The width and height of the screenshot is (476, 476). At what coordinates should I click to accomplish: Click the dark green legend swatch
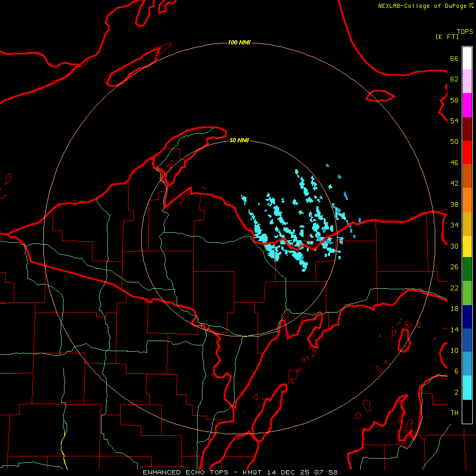coord(467,269)
